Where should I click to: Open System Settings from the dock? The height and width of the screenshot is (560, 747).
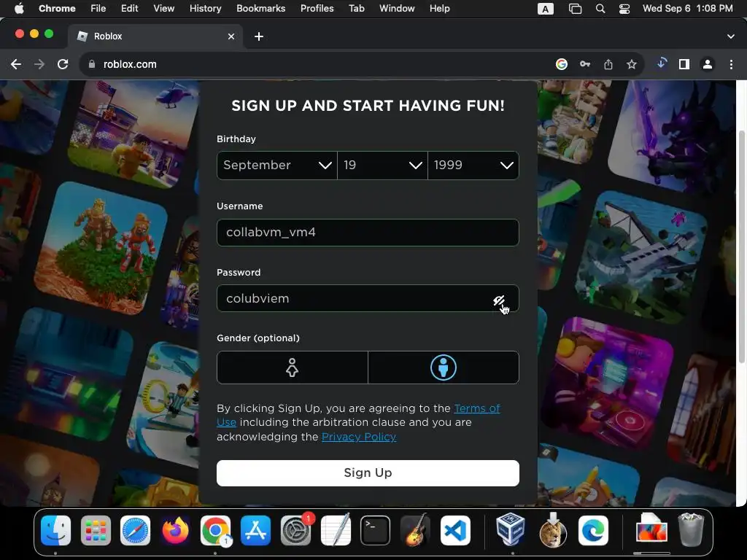(x=295, y=531)
